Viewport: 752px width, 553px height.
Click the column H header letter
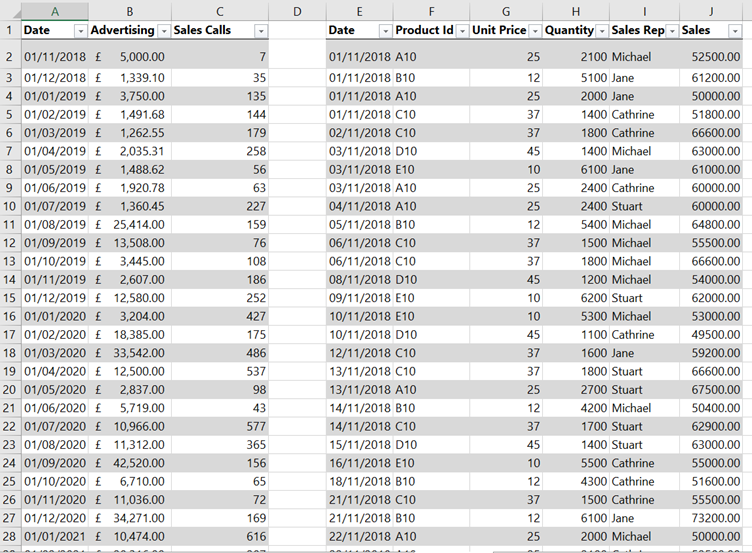tap(575, 10)
